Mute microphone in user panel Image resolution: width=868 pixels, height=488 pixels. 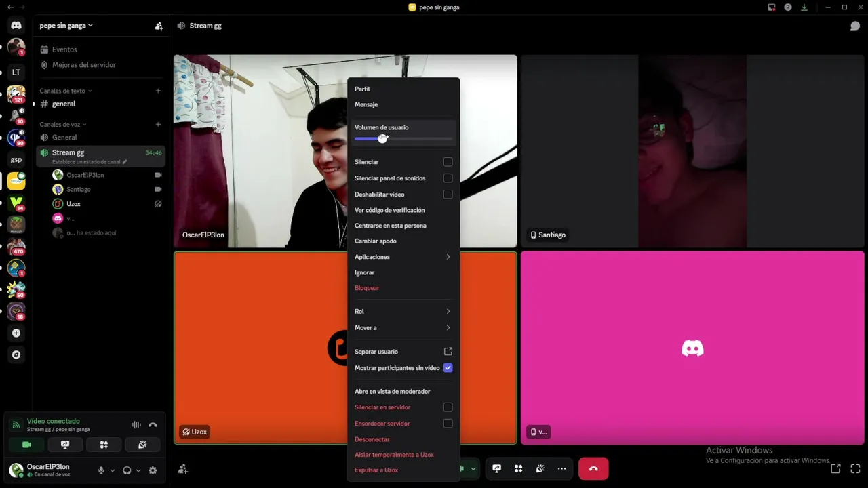click(x=101, y=470)
